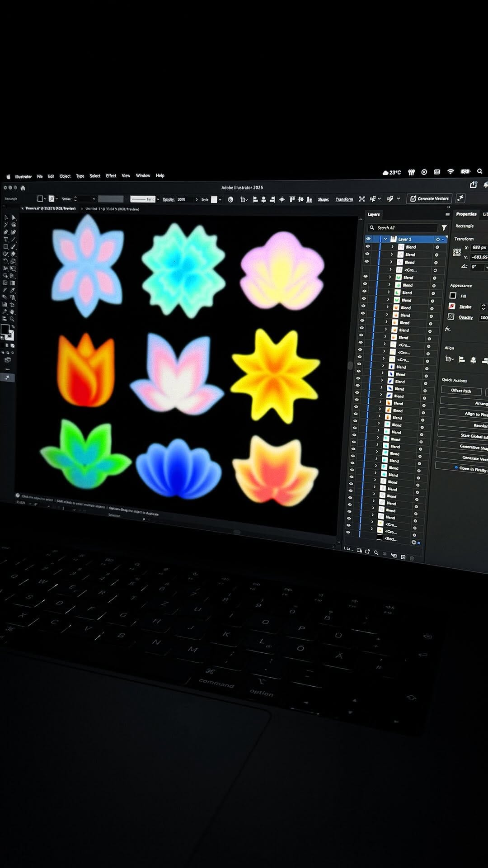The height and width of the screenshot is (868, 488).
Task: Click the fx effects icon in Properties
Action: click(x=448, y=329)
